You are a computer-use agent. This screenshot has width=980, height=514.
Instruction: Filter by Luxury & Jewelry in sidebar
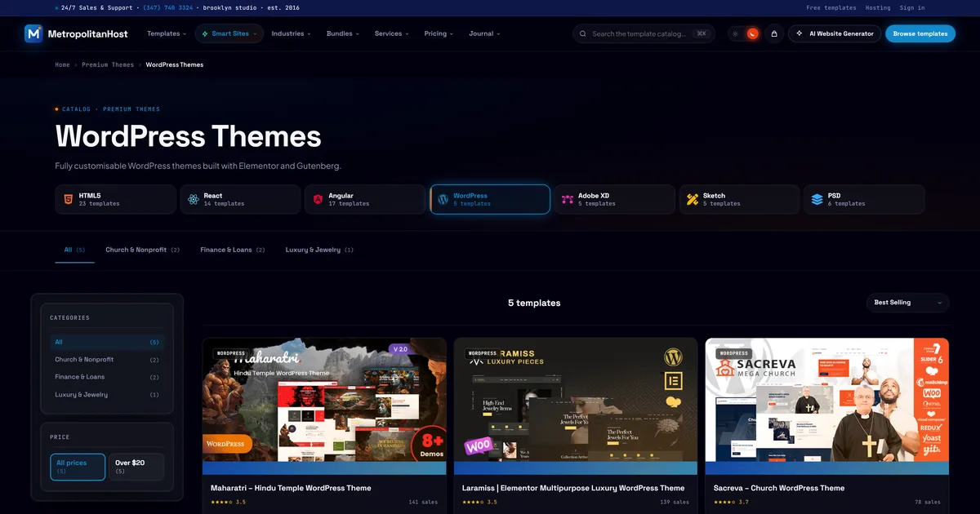click(107, 395)
